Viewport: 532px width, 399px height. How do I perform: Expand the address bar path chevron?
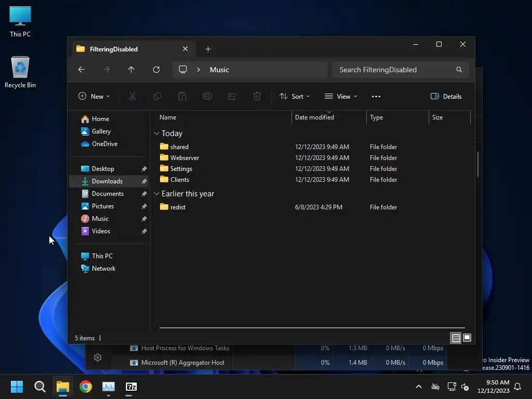pos(198,70)
